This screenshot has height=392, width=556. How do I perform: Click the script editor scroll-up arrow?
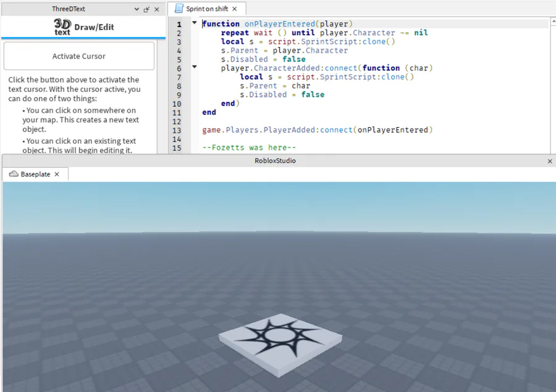point(553,22)
